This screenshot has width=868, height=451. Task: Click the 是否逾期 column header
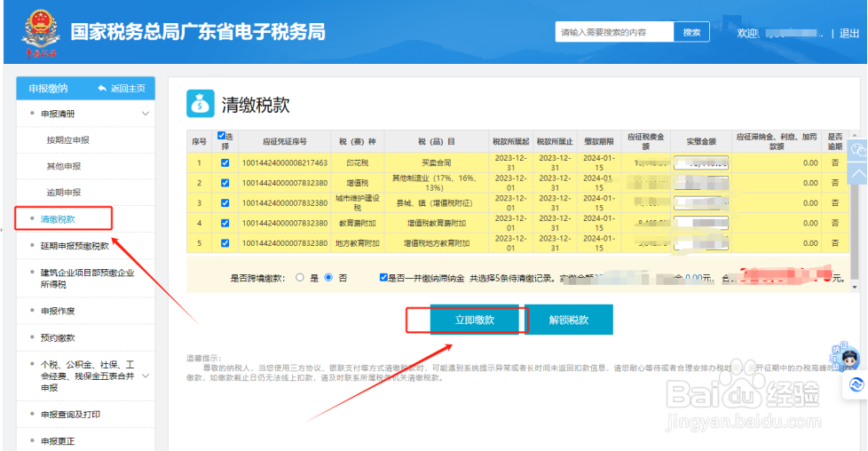835,141
